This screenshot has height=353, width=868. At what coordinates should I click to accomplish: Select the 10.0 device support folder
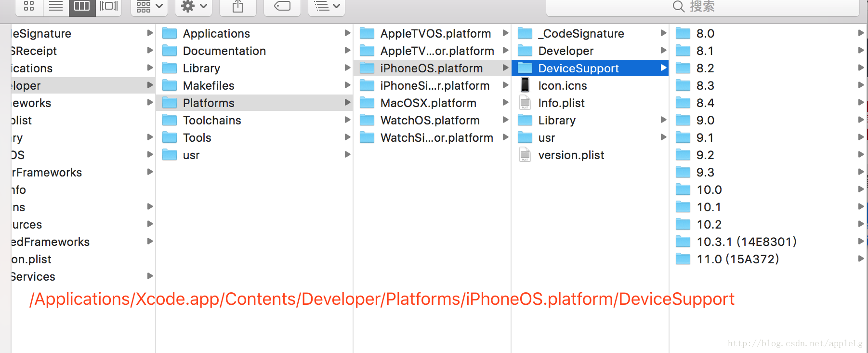768,190
